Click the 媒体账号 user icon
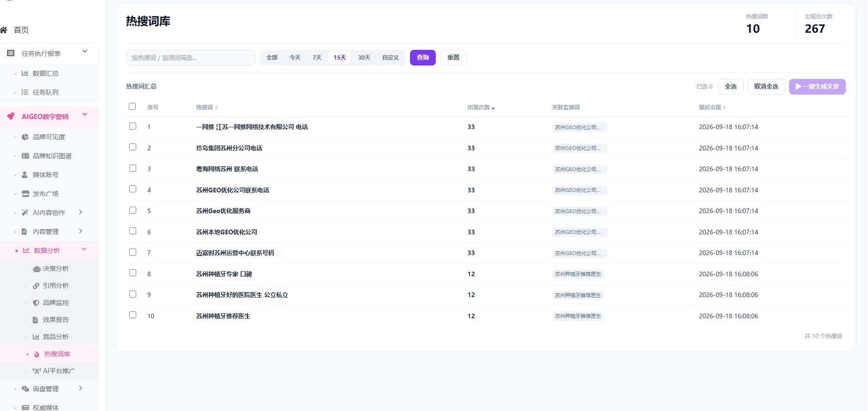Image resolution: width=868 pixels, height=411 pixels. [x=25, y=175]
